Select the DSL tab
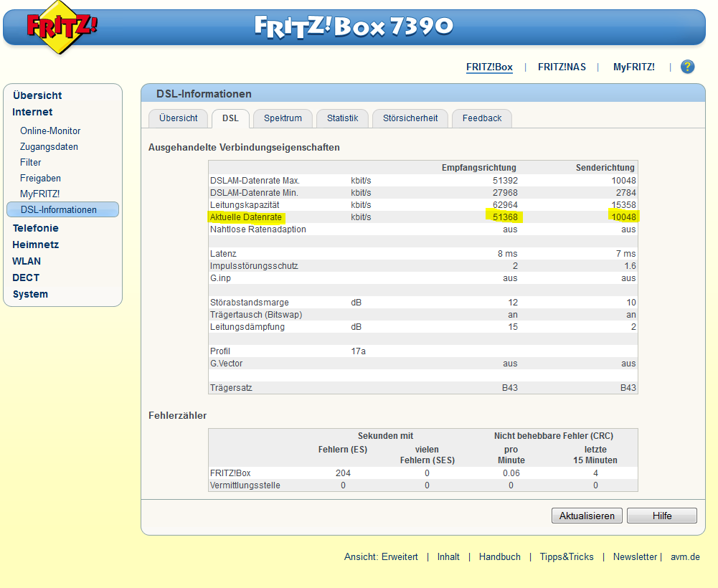 pos(230,118)
